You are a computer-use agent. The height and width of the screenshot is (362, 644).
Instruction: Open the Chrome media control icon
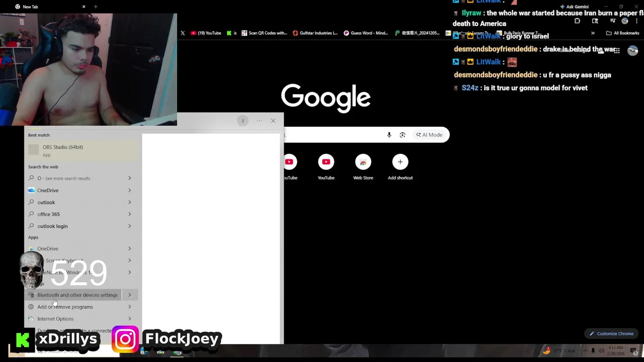[x=612, y=21]
